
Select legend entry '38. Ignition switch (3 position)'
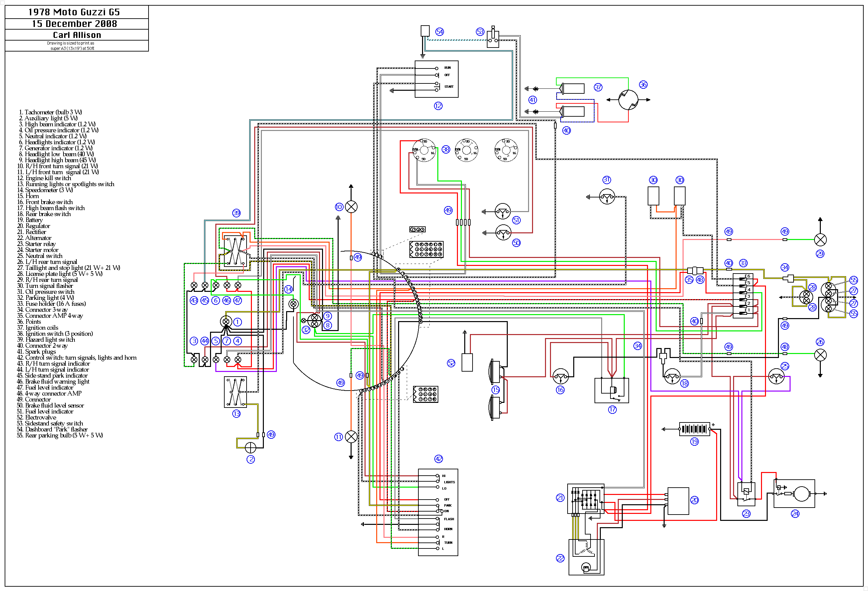55,333
